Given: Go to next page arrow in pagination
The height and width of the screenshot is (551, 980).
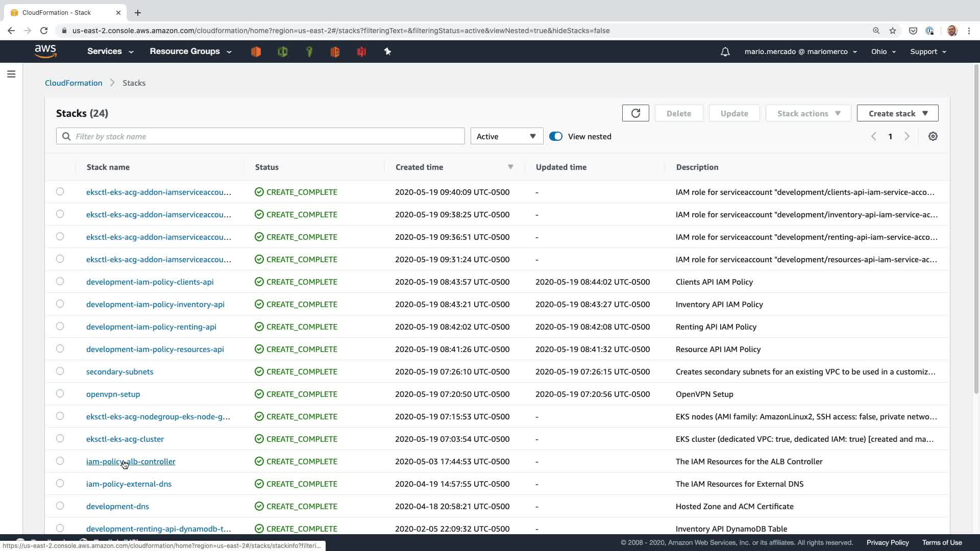Looking at the screenshot, I should [x=906, y=136].
